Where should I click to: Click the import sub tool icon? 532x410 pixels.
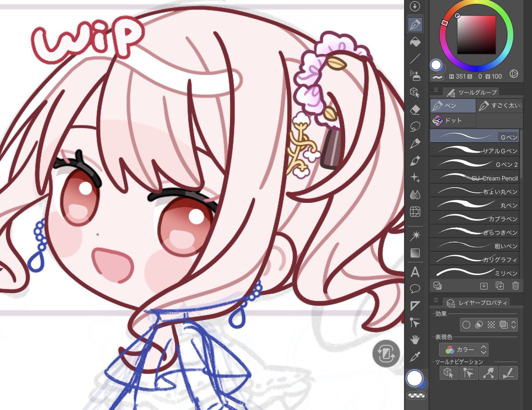click(484, 286)
